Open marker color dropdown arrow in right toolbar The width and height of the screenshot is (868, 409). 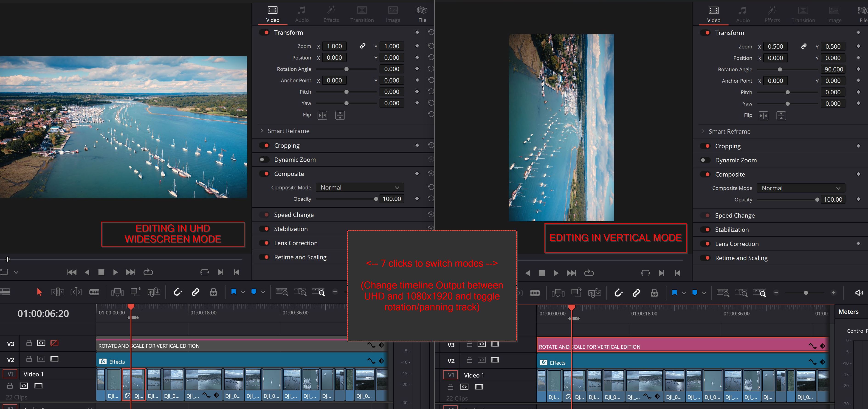point(704,293)
